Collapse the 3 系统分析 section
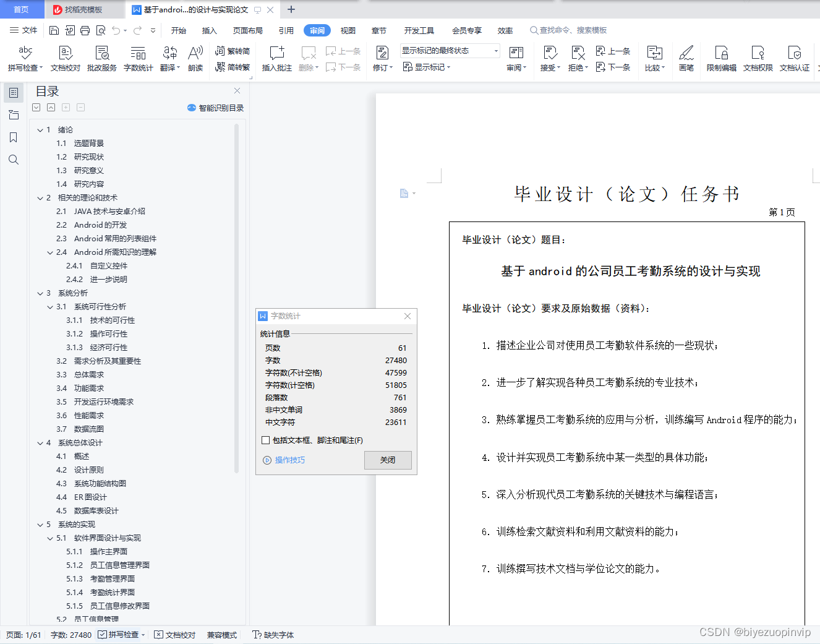The image size is (820, 644). pyautogui.click(x=40, y=293)
